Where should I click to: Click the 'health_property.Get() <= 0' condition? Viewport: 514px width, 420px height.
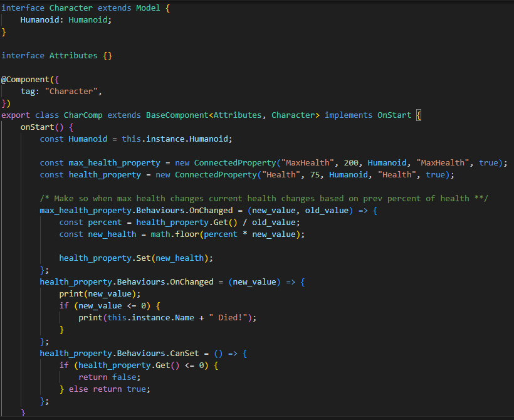[140, 365]
